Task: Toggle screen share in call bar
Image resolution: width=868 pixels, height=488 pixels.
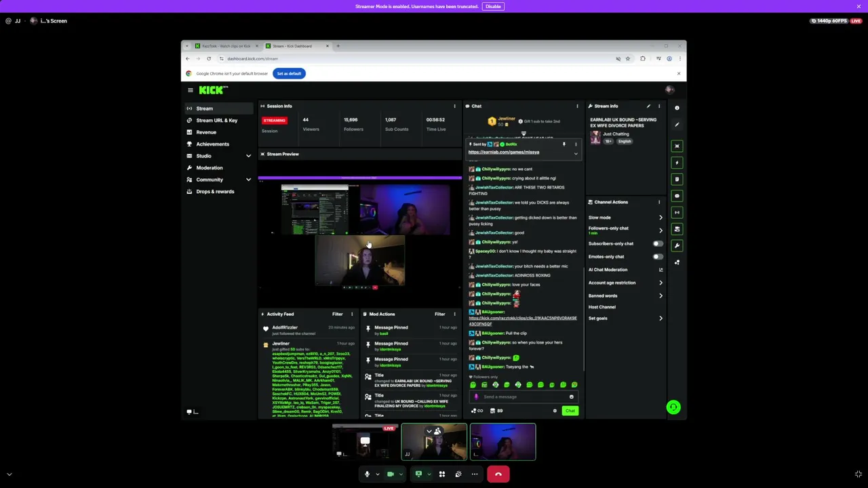Action: coord(418,474)
